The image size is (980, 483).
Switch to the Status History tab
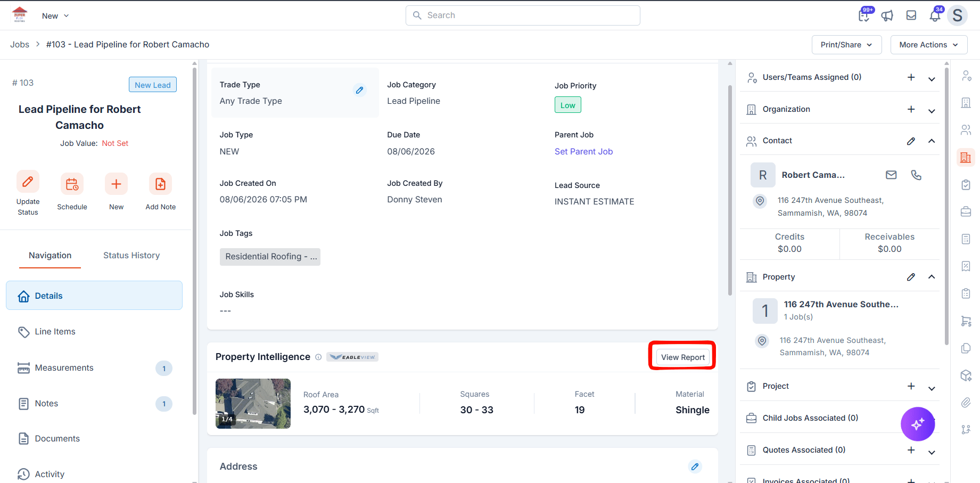coord(131,256)
